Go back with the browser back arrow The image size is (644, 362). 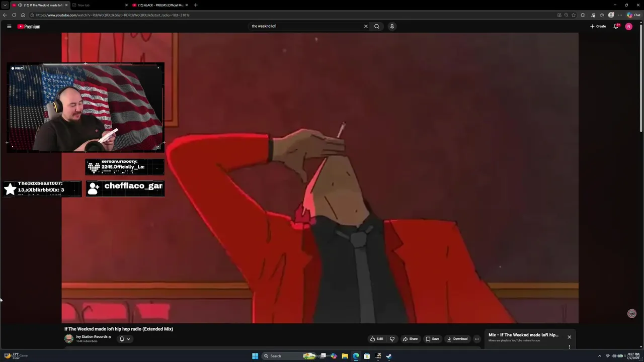(5, 15)
